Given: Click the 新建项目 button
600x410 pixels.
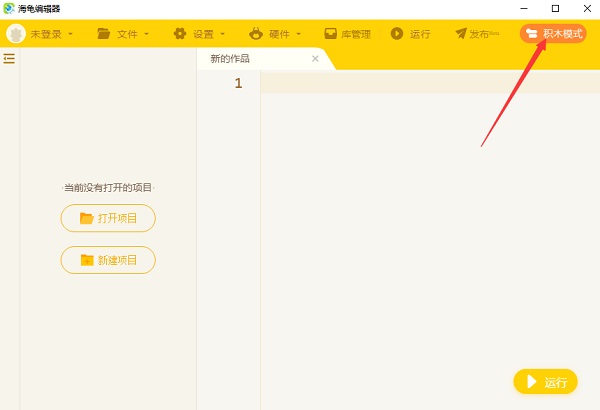Looking at the screenshot, I should (108, 260).
